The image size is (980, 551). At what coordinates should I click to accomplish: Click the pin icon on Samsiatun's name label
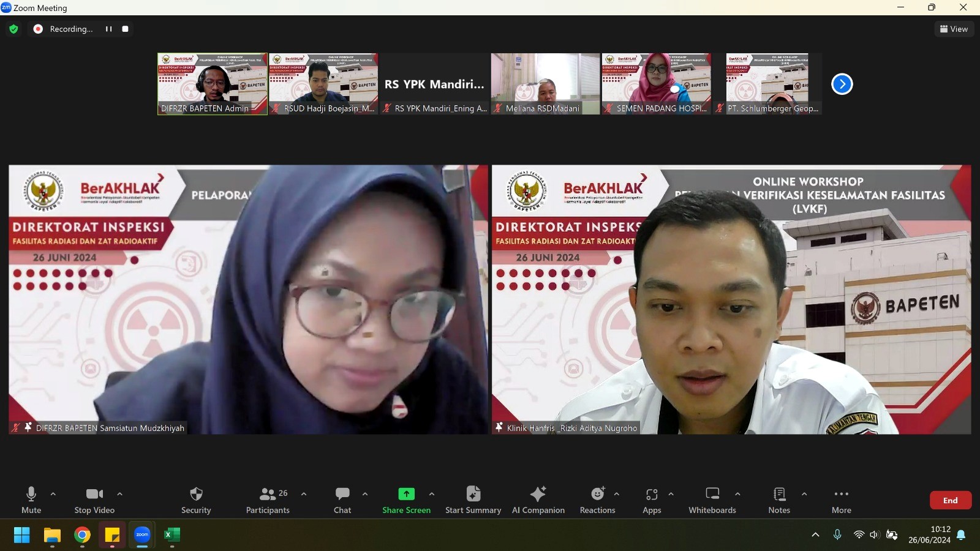[x=28, y=427]
